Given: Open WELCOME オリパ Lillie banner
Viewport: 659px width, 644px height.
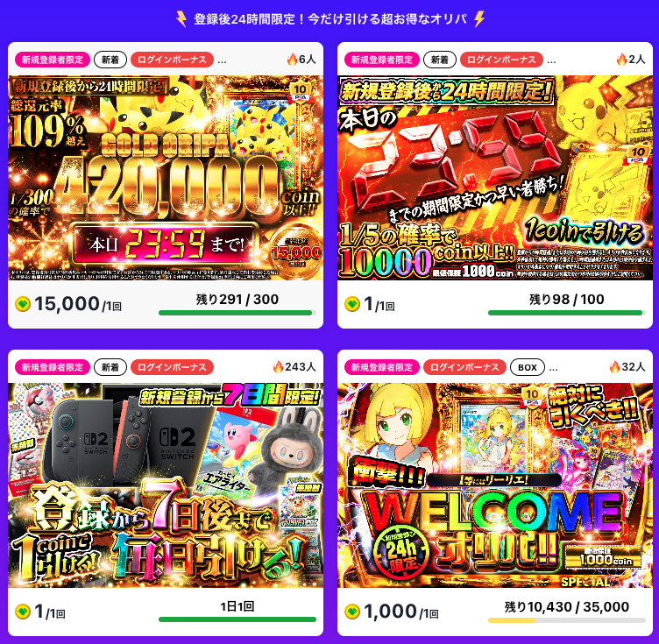Looking at the screenshot, I should (495, 485).
